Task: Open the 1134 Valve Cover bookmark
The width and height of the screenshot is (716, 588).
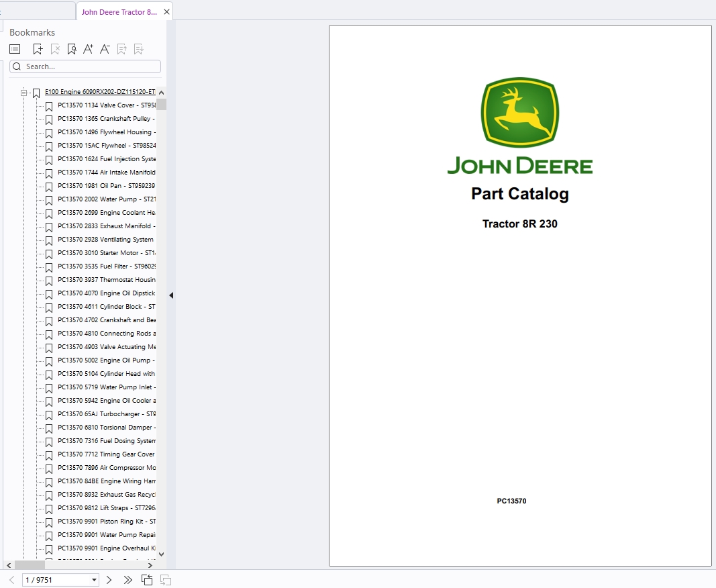Action: pos(107,105)
